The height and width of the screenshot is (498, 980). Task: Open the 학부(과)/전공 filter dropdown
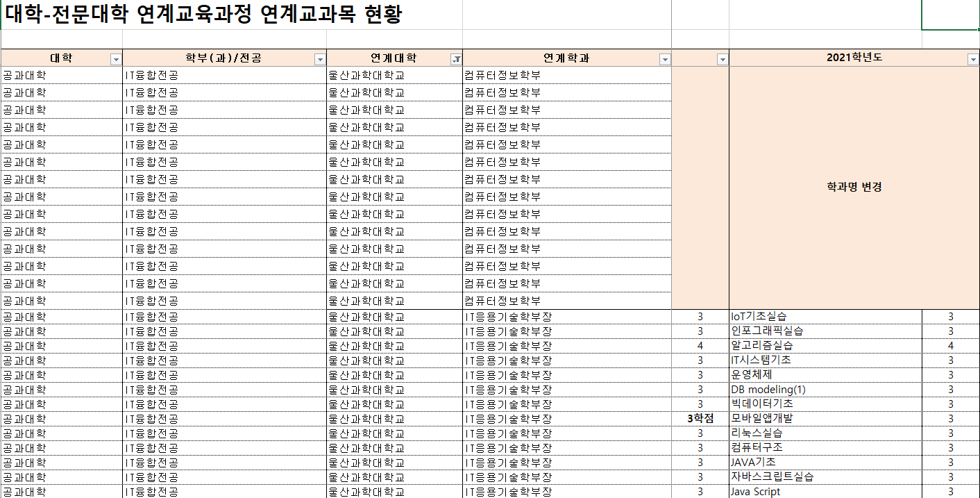coord(320,60)
